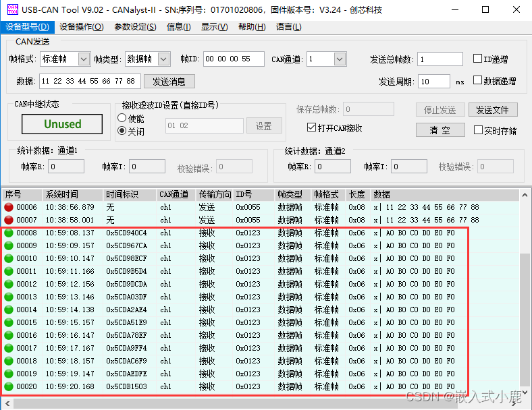Click the red status icon of row 00007
Viewport: 532px width, 410px height.
click(x=9, y=220)
